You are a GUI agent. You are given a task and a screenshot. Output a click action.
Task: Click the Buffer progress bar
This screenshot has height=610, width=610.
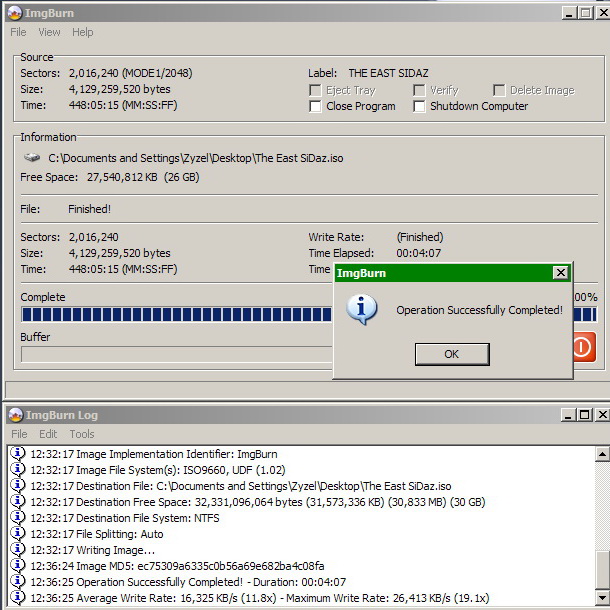pyautogui.click(x=177, y=354)
